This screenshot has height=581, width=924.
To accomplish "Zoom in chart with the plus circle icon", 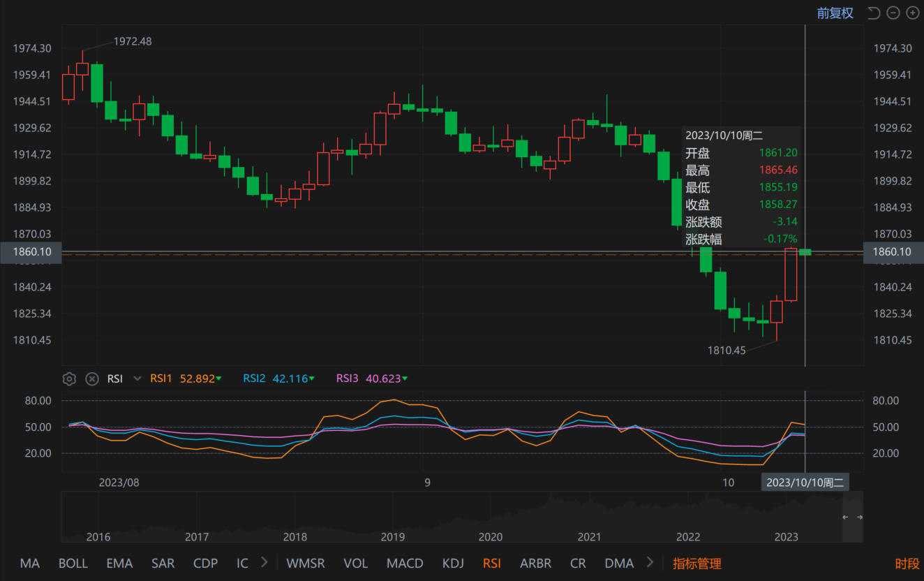I will pos(913,13).
